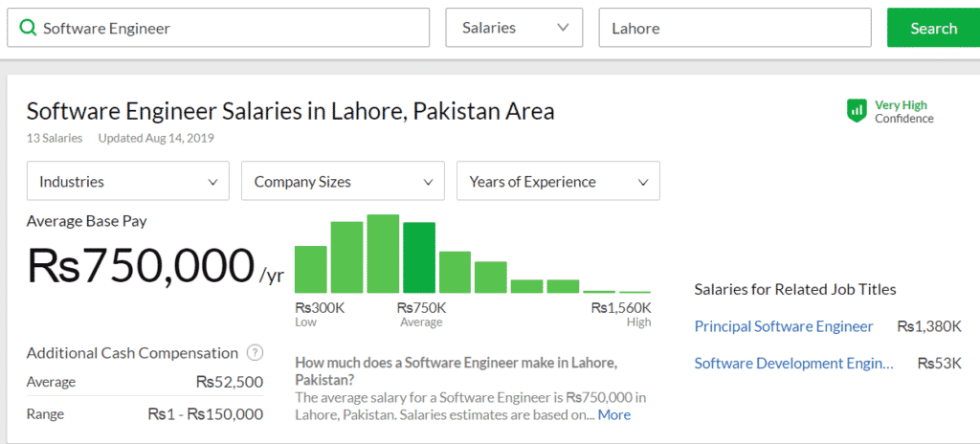The width and height of the screenshot is (980, 444).
Task: Click the Very High Confidence label text
Action: click(902, 112)
